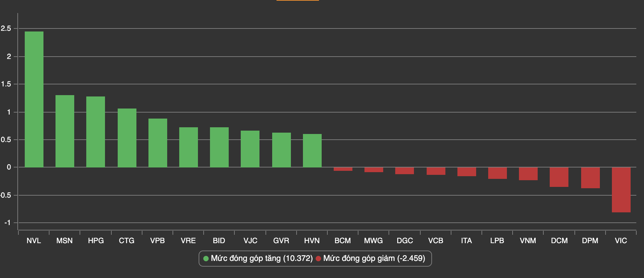Select the NVL green bar
The image size is (644, 278).
(x=34, y=99)
